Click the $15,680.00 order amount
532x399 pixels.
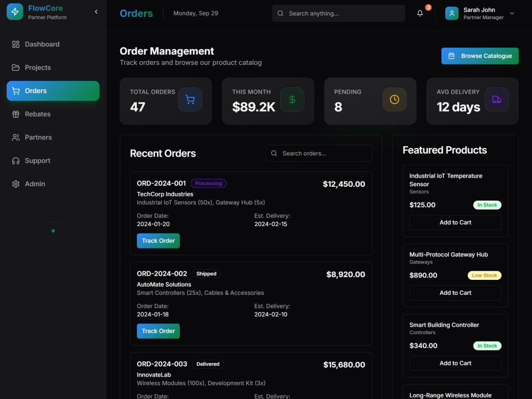click(344, 365)
